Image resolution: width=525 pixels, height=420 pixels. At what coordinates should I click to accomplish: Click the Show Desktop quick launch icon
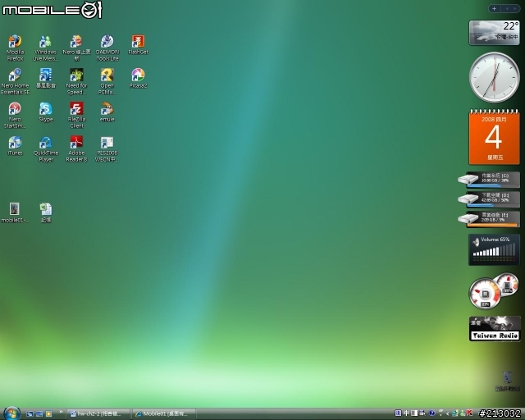[x=30, y=414]
